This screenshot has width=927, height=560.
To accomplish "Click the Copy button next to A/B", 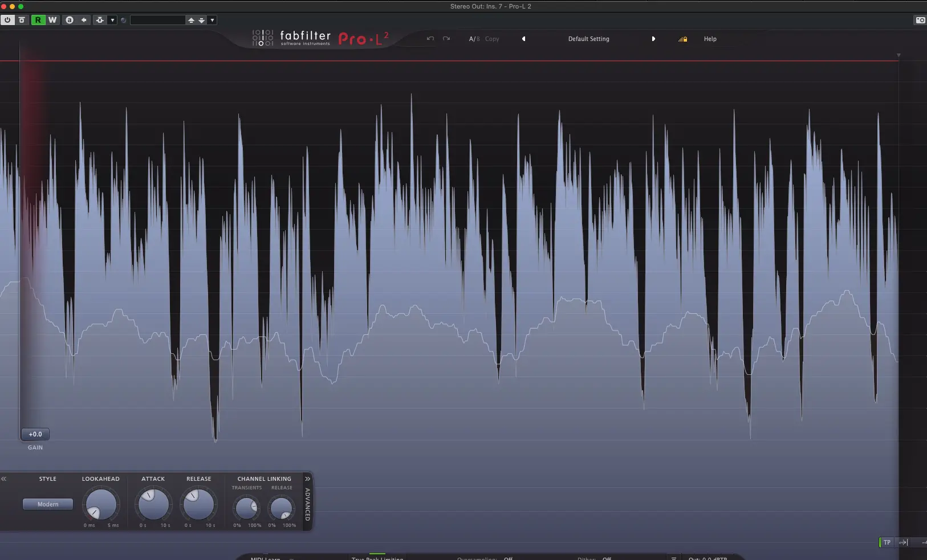I will (x=492, y=39).
